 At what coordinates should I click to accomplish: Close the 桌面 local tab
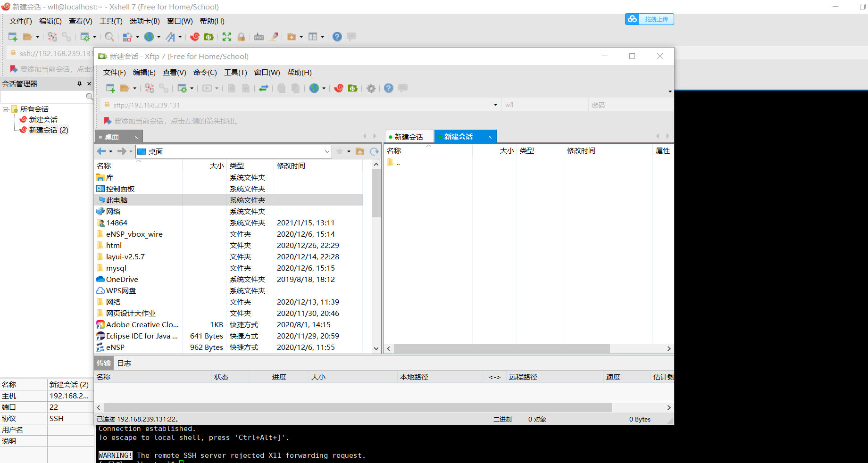[136, 137]
